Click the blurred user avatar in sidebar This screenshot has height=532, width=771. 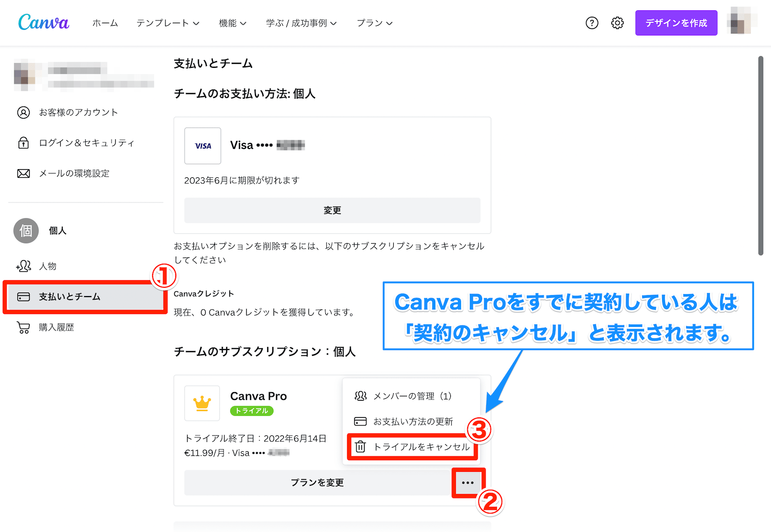[25, 76]
